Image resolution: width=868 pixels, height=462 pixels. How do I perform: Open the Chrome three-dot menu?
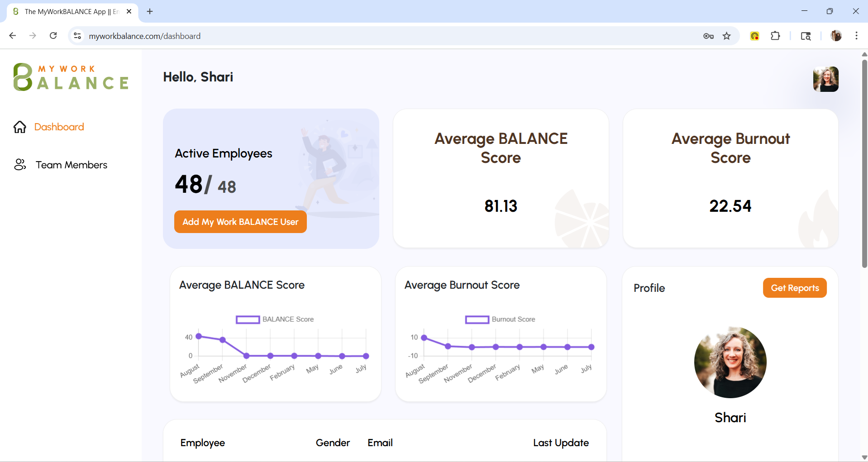coord(856,36)
